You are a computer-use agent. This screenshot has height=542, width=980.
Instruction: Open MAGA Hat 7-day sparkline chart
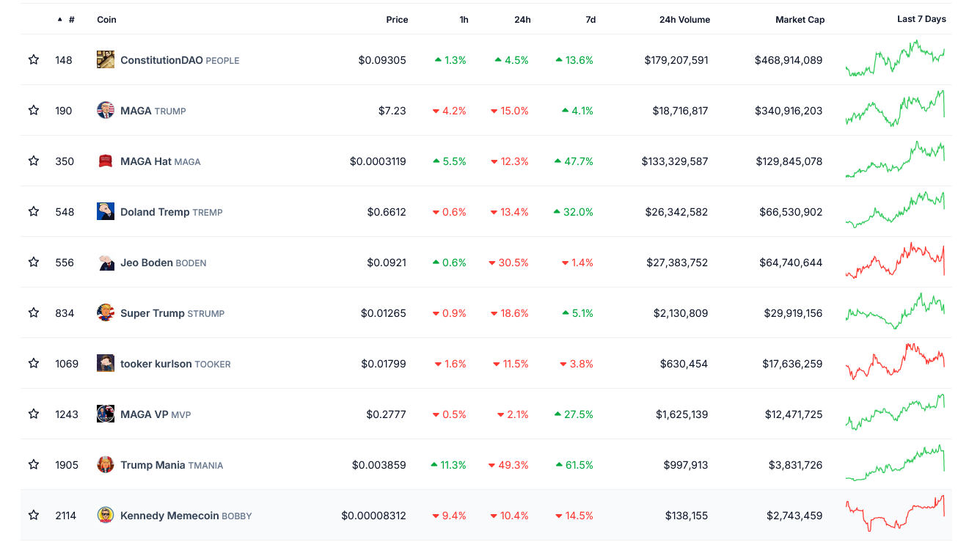click(895, 161)
